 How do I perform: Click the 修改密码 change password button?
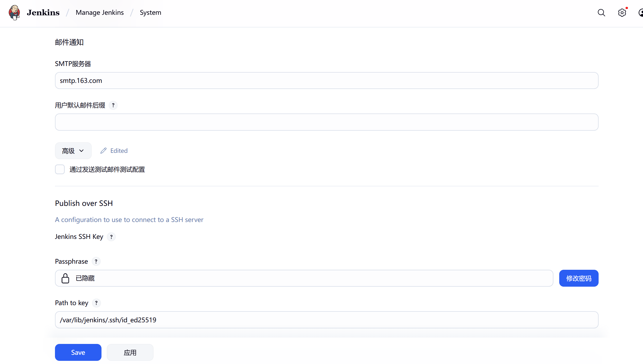tap(579, 278)
